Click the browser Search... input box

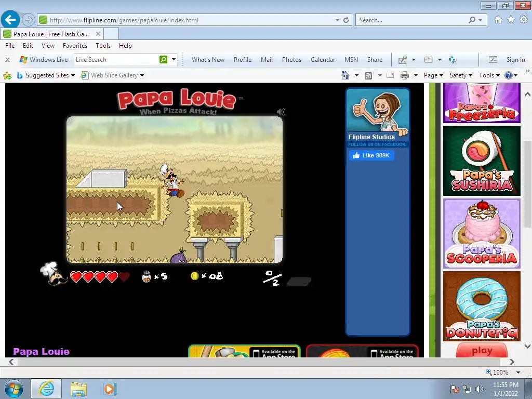(412, 20)
